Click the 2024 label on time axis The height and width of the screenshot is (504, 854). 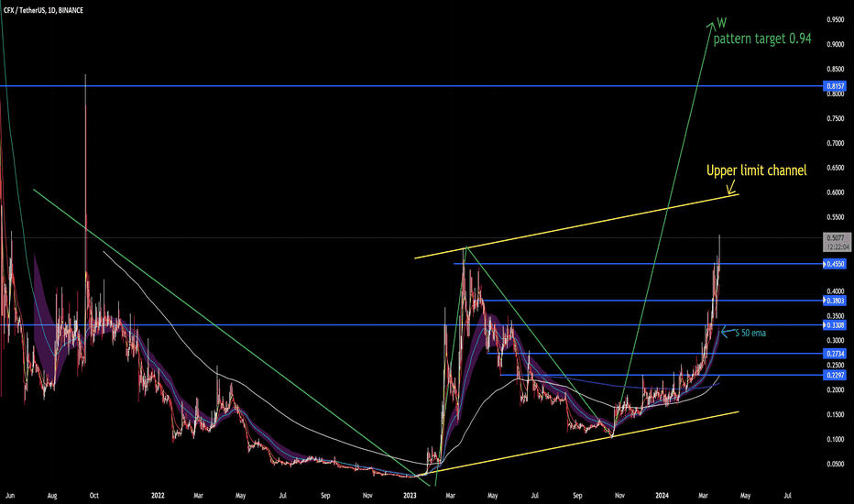[x=662, y=495]
